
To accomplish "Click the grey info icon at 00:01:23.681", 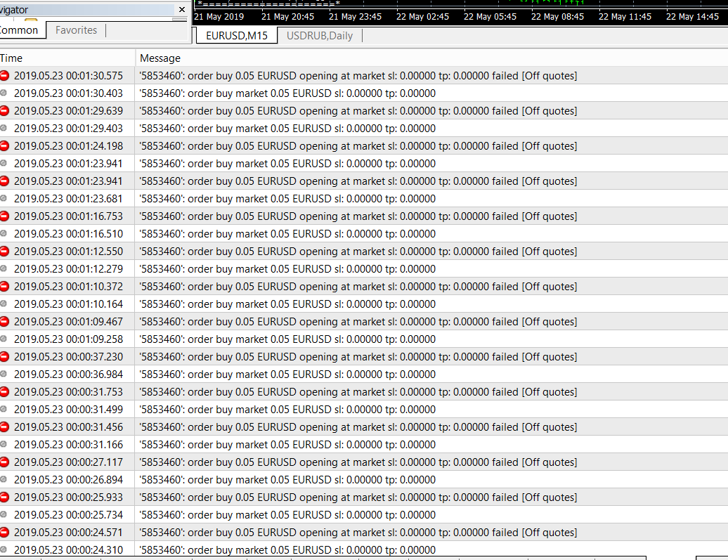I will (x=4, y=198).
